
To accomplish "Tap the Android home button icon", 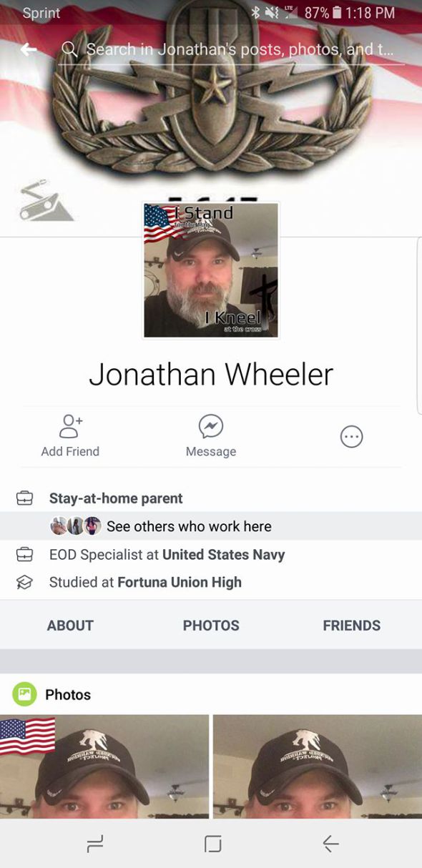I will 212,844.
